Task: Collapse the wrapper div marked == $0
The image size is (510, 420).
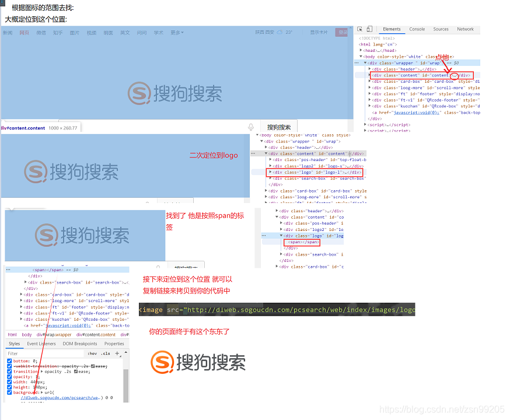Action: pyautogui.click(x=365, y=63)
